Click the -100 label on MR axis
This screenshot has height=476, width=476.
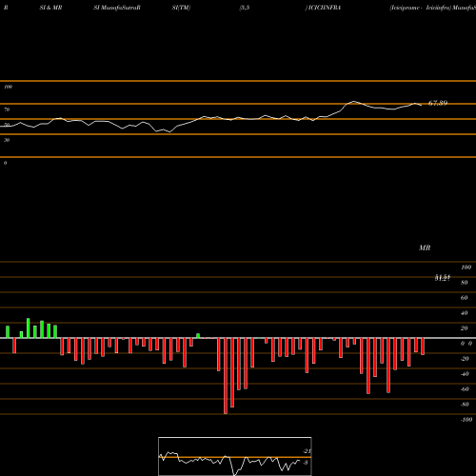pyautogui.click(x=466, y=420)
